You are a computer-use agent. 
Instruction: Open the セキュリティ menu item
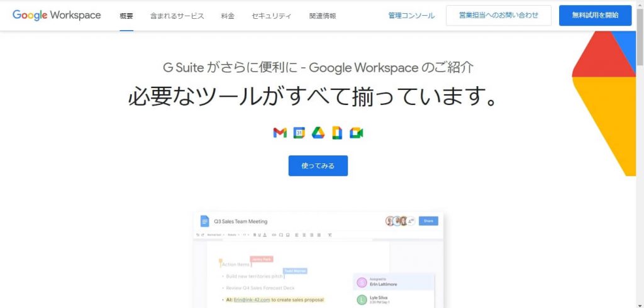272,16
